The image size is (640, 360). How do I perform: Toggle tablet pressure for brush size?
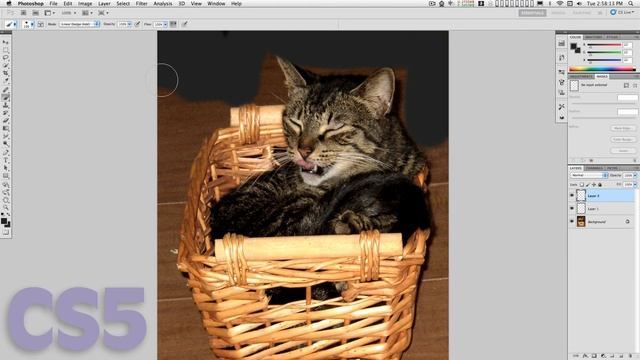point(185,24)
